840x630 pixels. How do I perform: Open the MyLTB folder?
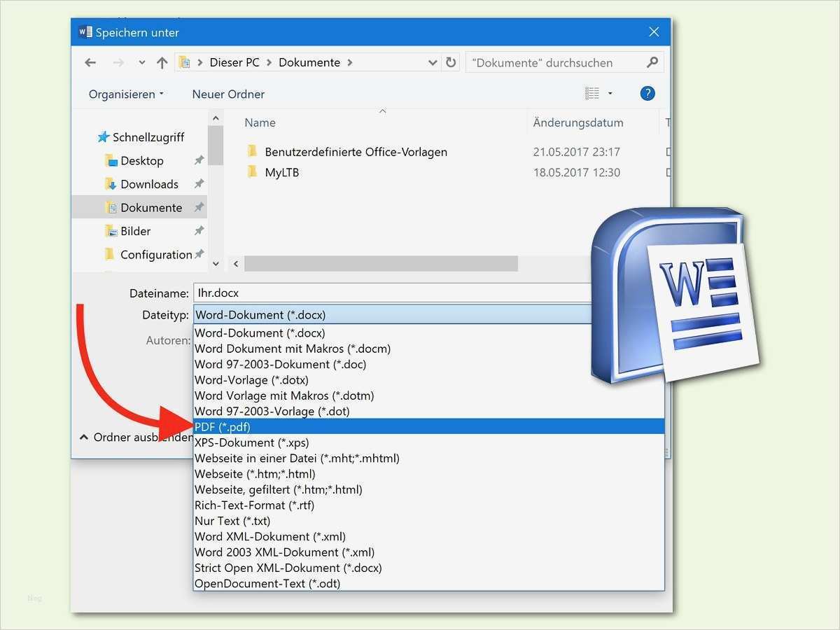tap(284, 172)
